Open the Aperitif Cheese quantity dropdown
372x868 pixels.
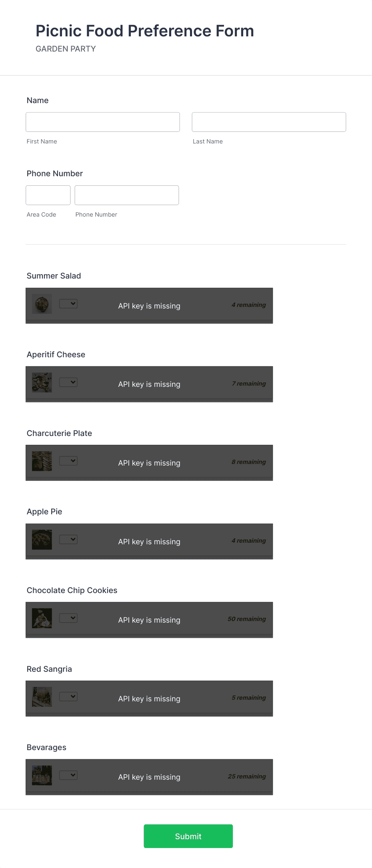pos(68,382)
